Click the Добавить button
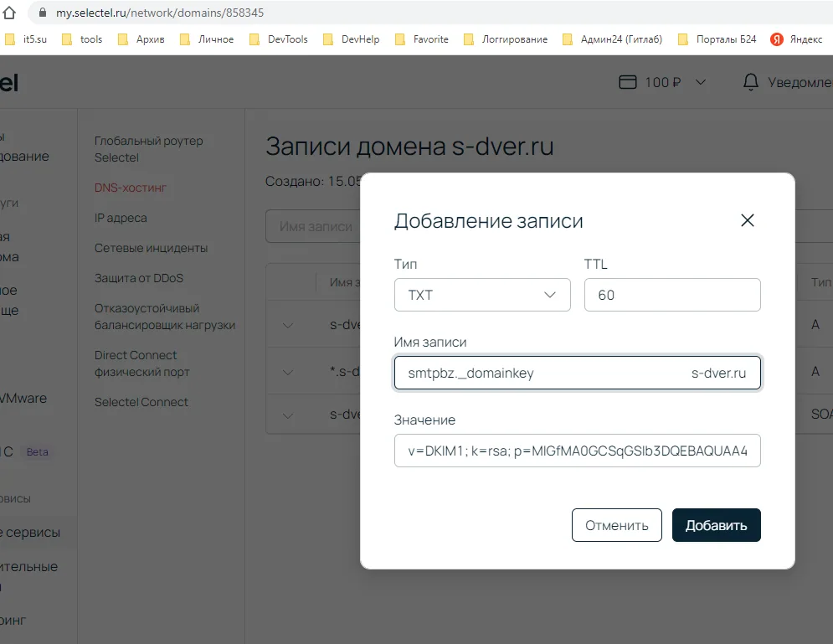833x644 pixels. [x=716, y=526]
